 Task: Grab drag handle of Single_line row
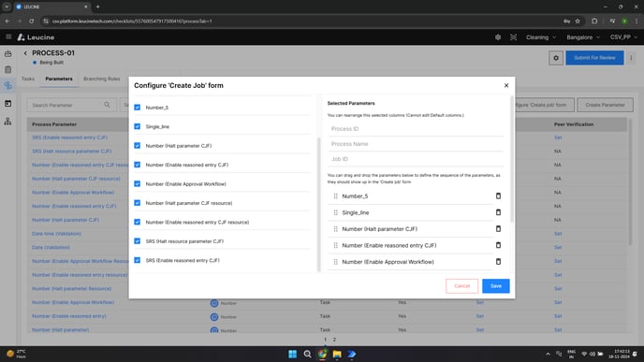[x=335, y=212]
